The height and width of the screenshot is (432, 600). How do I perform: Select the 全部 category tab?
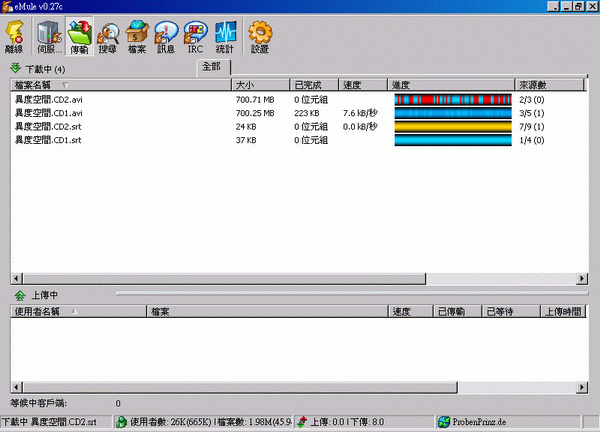[212, 67]
